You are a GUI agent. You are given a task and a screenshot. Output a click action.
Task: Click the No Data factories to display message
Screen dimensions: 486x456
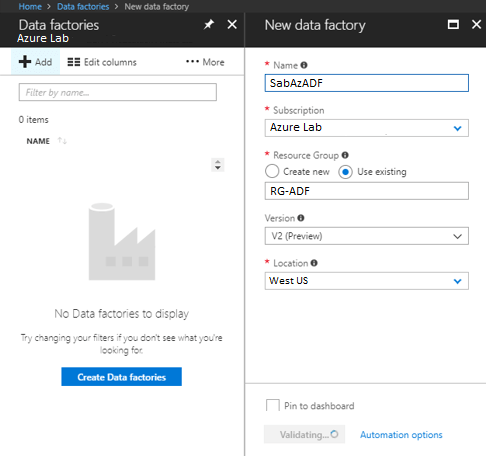pyautogui.click(x=122, y=314)
